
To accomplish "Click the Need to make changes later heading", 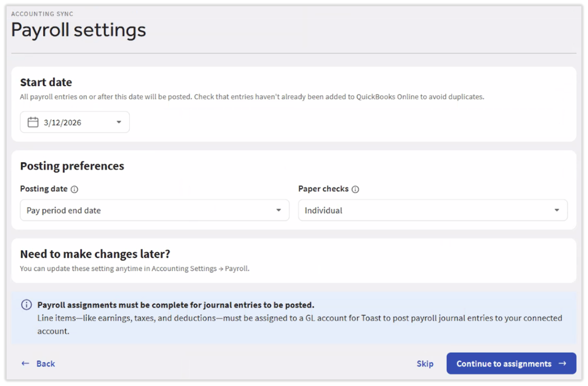I will [x=95, y=254].
